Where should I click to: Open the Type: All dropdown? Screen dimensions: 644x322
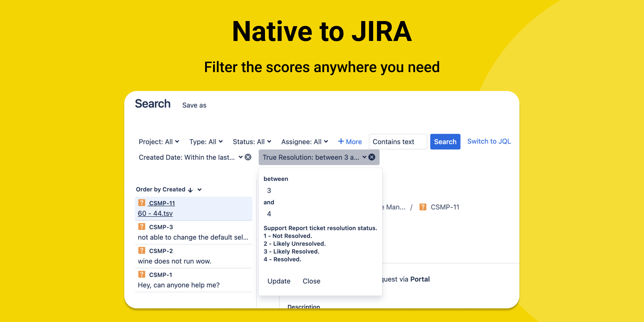(x=206, y=142)
